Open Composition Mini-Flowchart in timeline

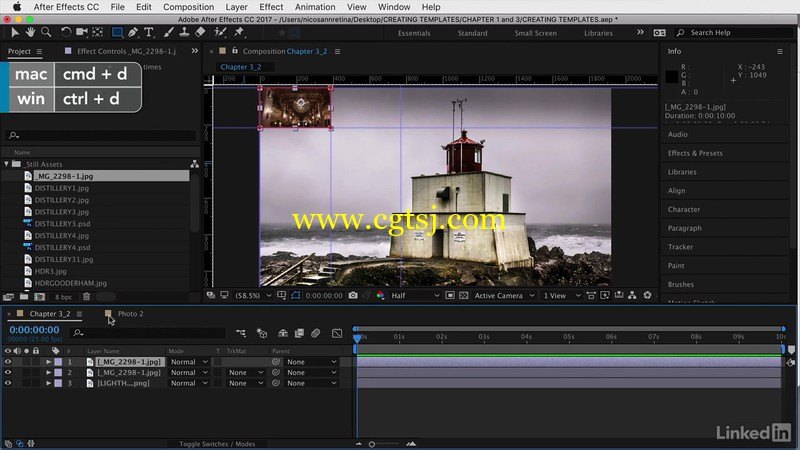[241, 333]
